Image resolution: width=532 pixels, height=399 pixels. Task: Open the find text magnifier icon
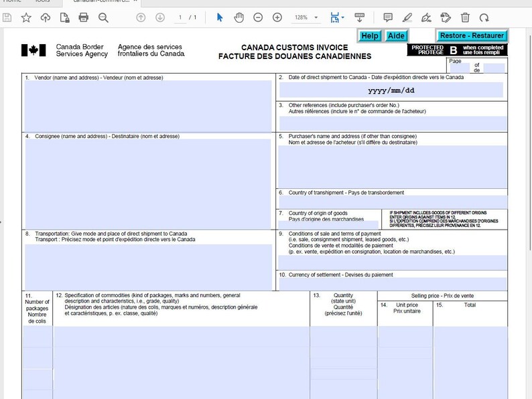[x=103, y=17]
